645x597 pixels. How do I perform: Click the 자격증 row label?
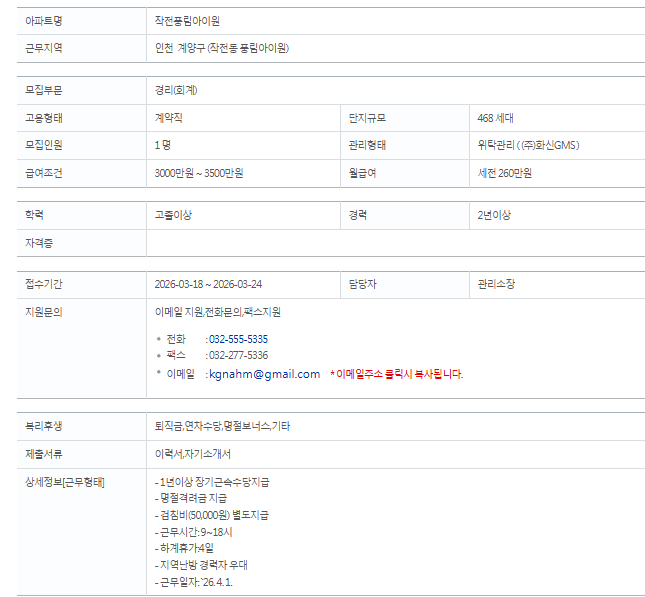pos(39,243)
